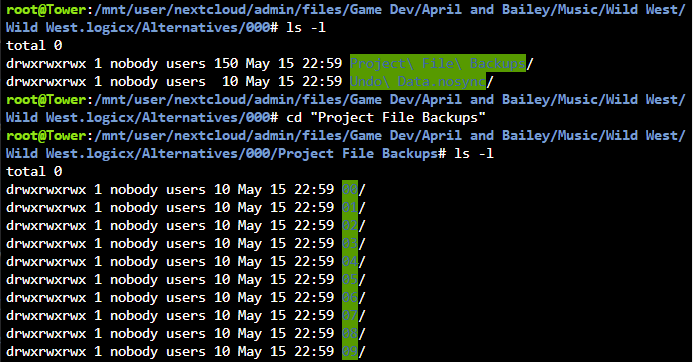Click drwxrwxrwx permissions of Undo Data.nosync row
Screen dimensions: 693x362
tap(46, 82)
